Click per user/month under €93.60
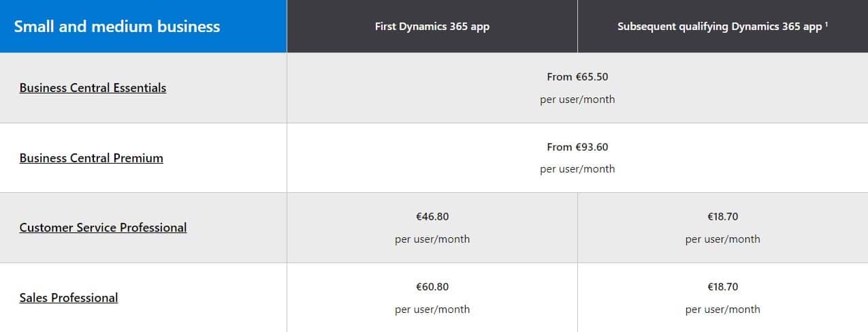Image resolution: width=868 pixels, height=332 pixels. point(577,169)
